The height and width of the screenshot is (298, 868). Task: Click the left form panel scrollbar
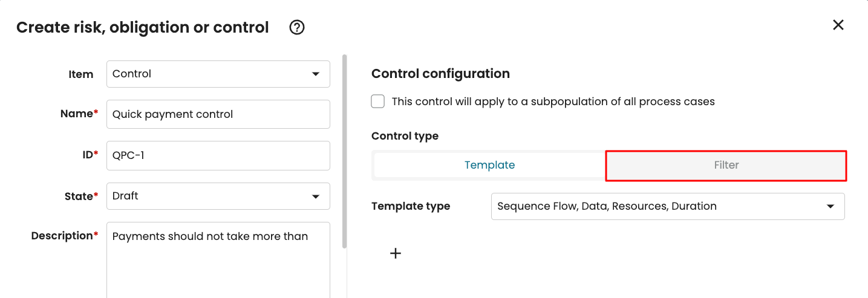point(345,151)
